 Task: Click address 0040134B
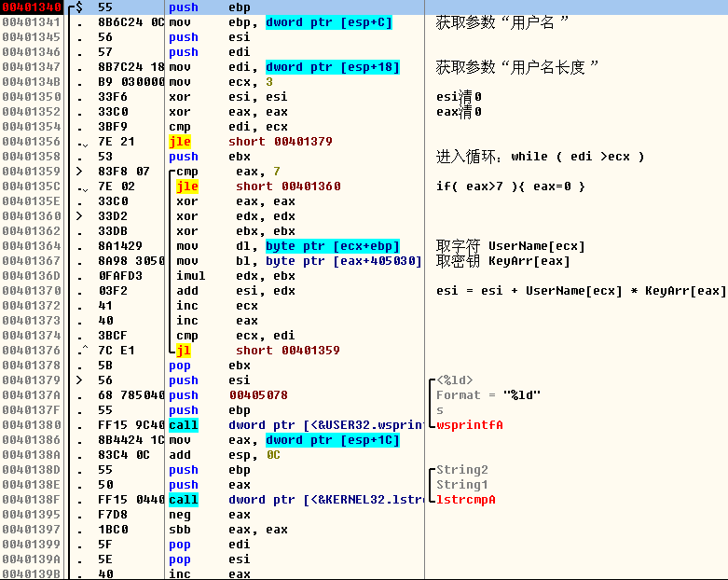(32, 82)
